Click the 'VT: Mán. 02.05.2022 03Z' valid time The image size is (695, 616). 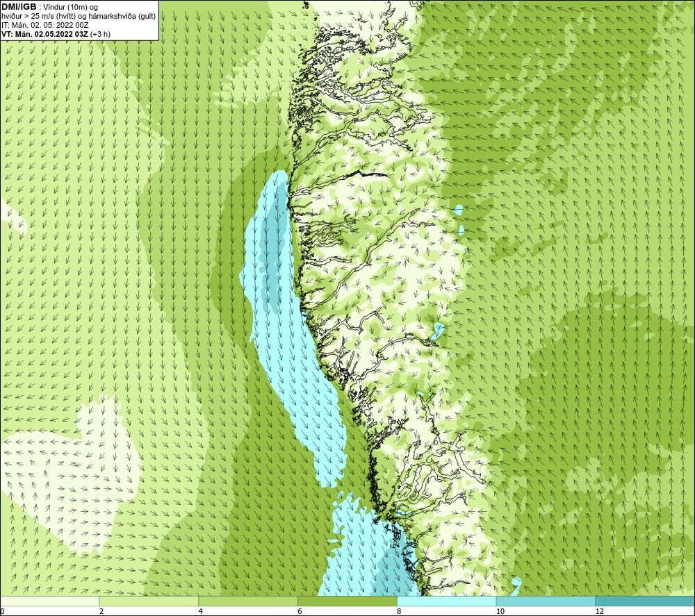[x=44, y=34]
